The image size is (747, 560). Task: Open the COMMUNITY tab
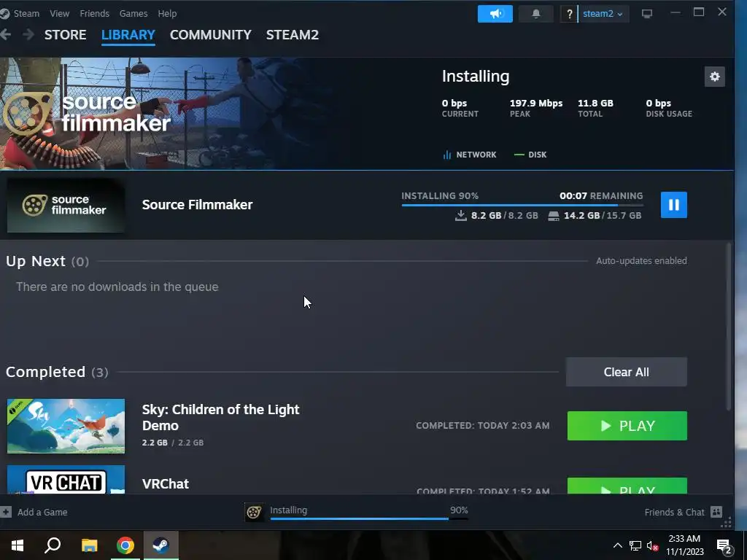211,35
